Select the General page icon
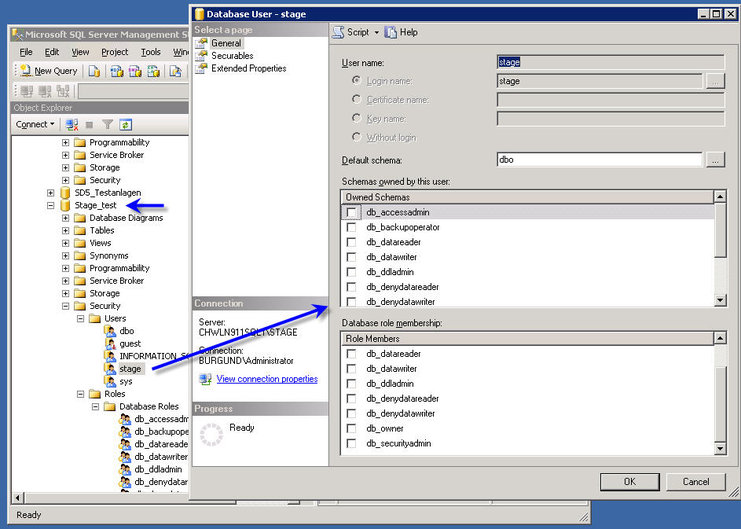Viewport: 741px width, 529px height. 202,43
